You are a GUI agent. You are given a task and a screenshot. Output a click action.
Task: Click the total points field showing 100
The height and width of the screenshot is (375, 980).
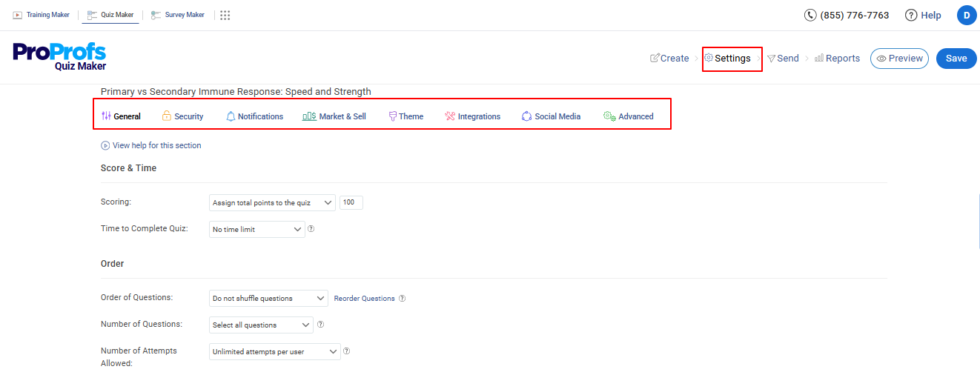(x=351, y=202)
